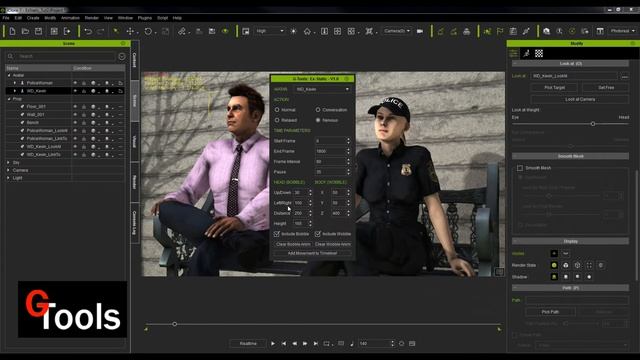Image resolution: width=640 pixels, height=360 pixels.
Task: Click the Look at Camera button
Action: (580, 100)
